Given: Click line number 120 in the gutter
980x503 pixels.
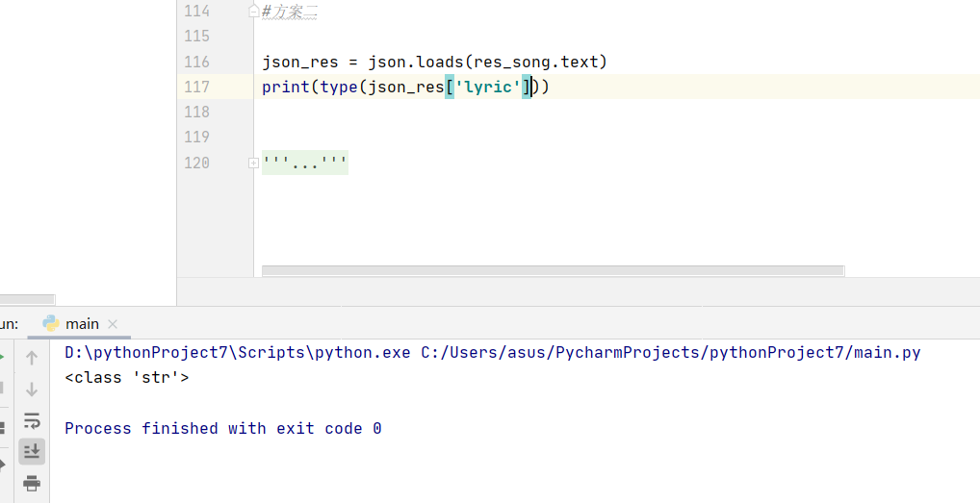Looking at the screenshot, I should (197, 163).
